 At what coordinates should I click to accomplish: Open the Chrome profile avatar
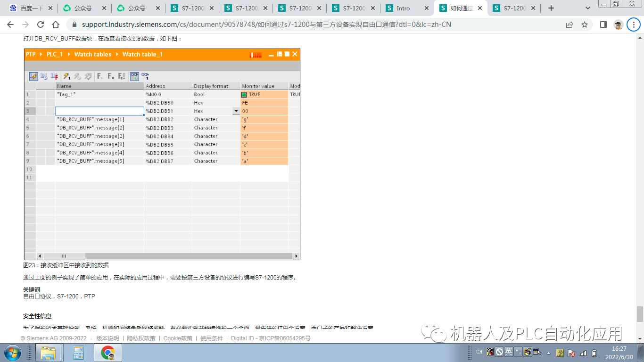(619, 25)
